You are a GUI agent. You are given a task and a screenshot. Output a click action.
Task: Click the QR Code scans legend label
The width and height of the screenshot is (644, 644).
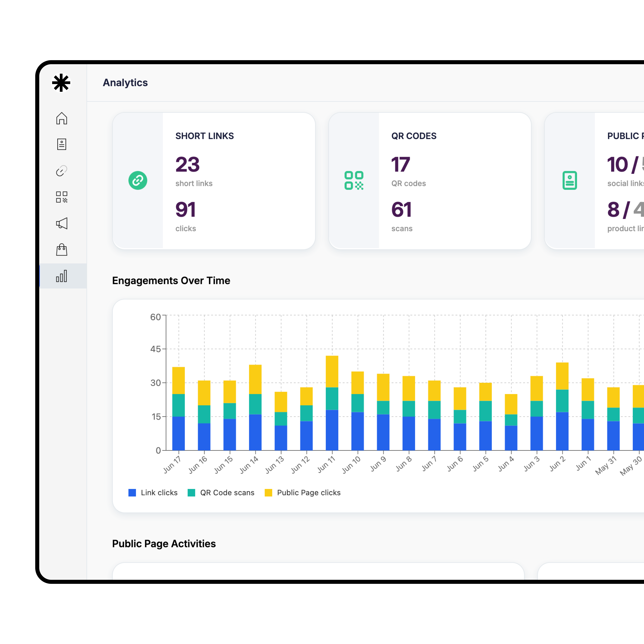(x=227, y=493)
